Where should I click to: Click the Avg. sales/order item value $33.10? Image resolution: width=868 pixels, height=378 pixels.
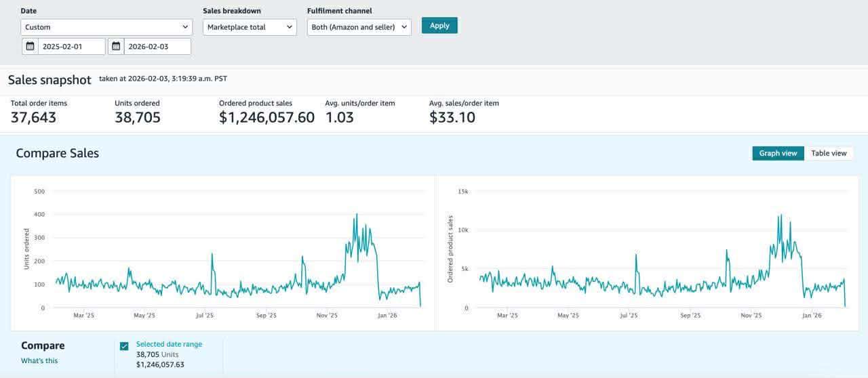coord(452,117)
